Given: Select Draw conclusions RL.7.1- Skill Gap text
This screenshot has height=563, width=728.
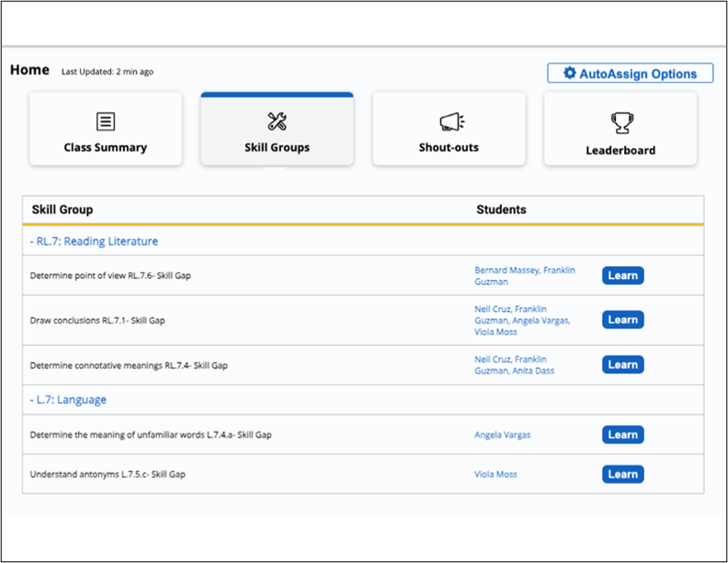Looking at the screenshot, I should pos(97,321).
